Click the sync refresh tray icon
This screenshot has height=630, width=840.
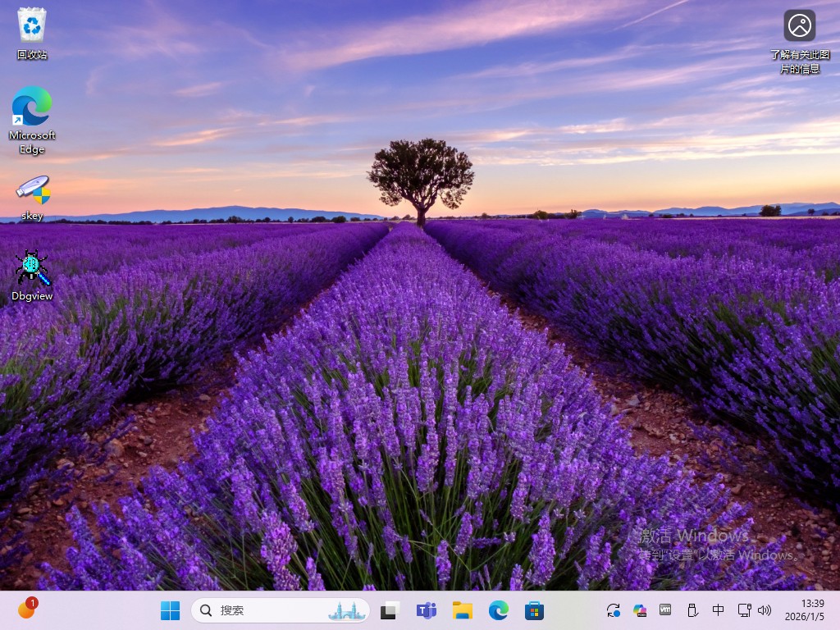(x=614, y=610)
